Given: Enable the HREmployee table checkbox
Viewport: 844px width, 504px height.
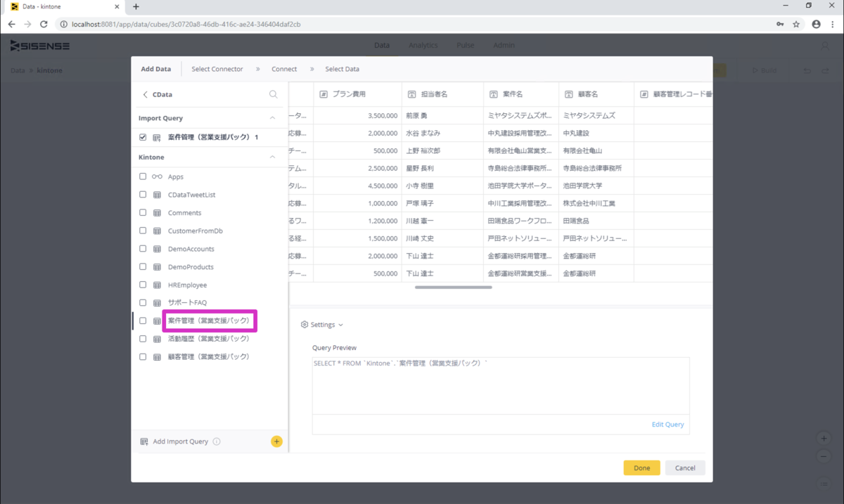Looking at the screenshot, I should coord(143,285).
